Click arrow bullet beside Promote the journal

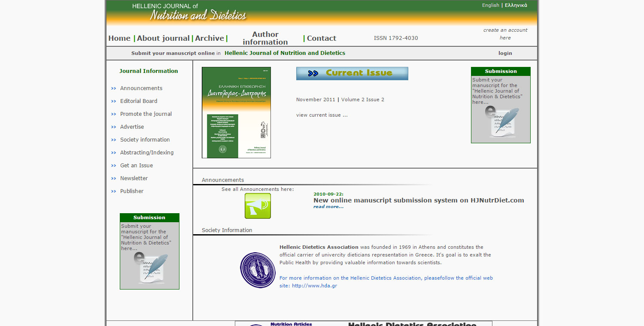pos(114,114)
